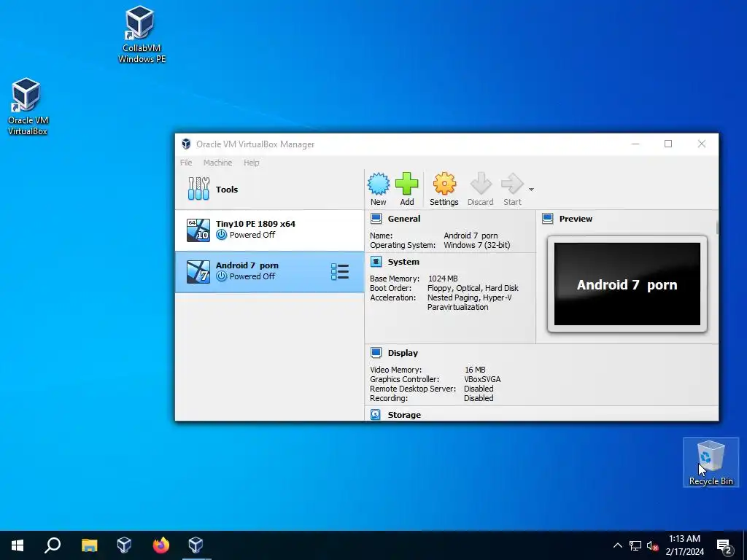Select the Android 7 porn machine entry

(270, 272)
